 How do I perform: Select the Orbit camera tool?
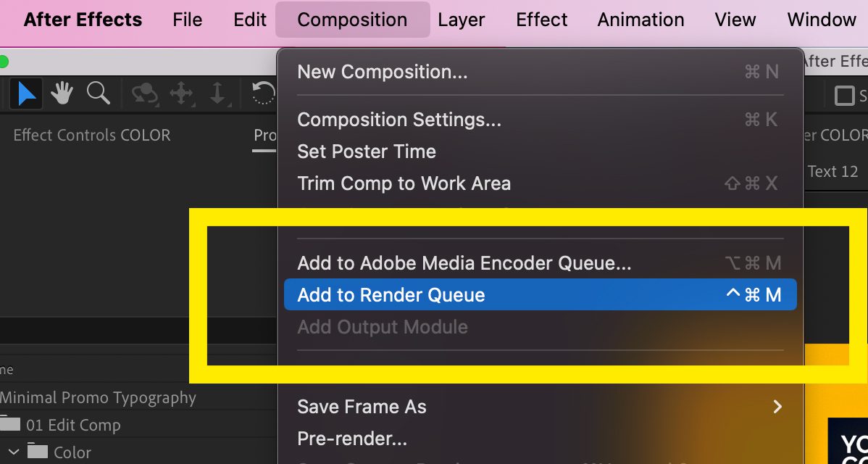145,93
